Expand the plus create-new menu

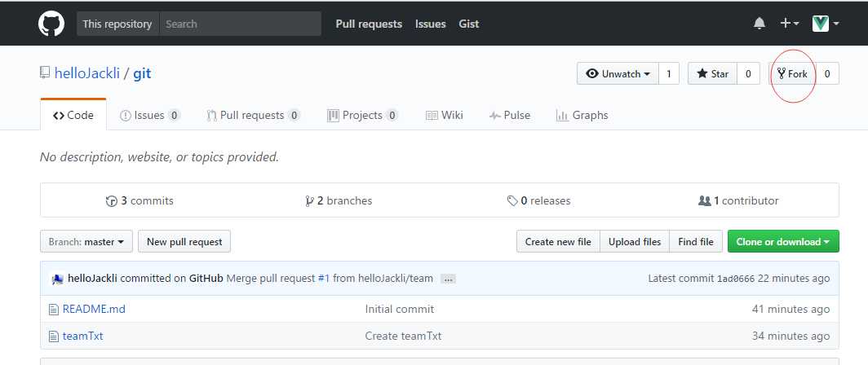789,24
